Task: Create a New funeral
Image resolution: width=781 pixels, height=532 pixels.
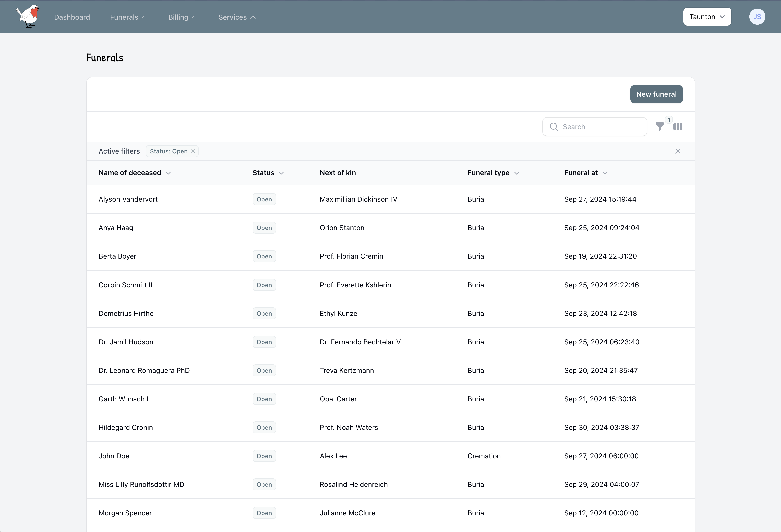Action: 656,94
